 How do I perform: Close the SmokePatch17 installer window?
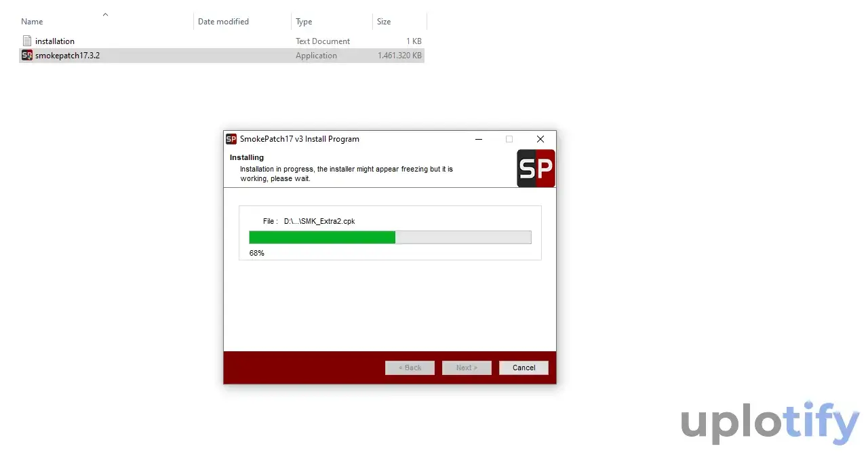click(540, 139)
